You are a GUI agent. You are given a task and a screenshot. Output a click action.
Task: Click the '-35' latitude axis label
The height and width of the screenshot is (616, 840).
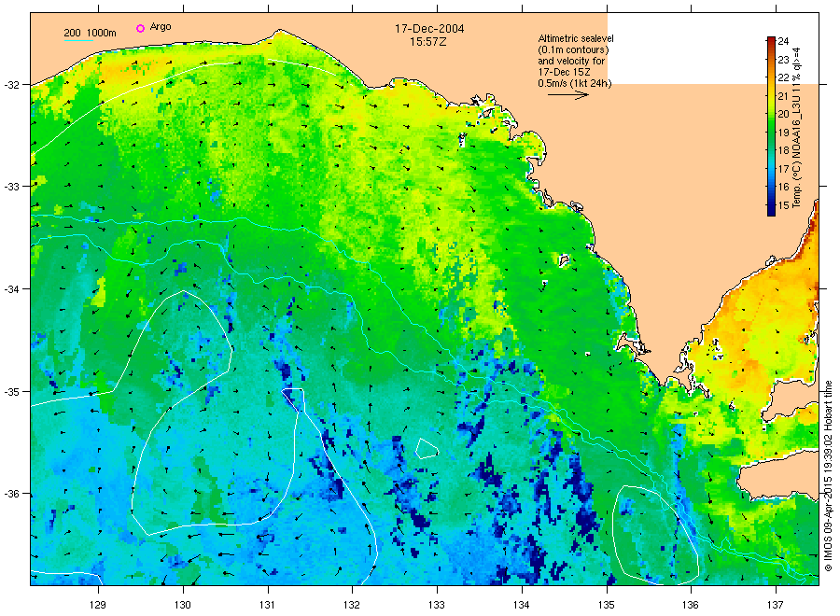11,392
